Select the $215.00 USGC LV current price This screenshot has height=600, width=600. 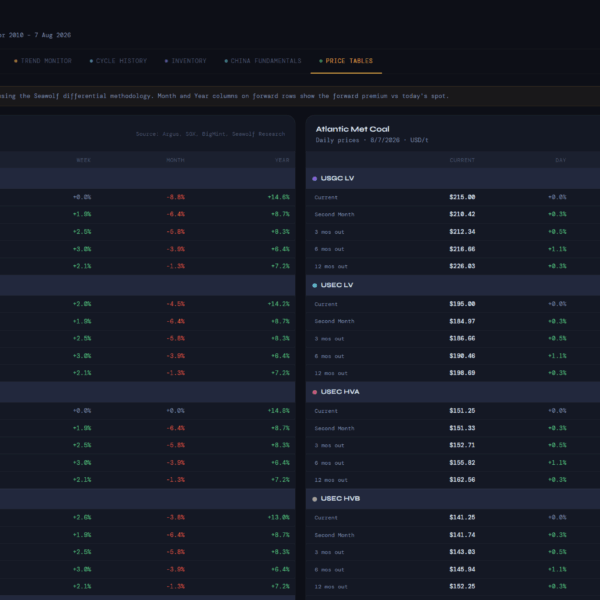click(462, 197)
